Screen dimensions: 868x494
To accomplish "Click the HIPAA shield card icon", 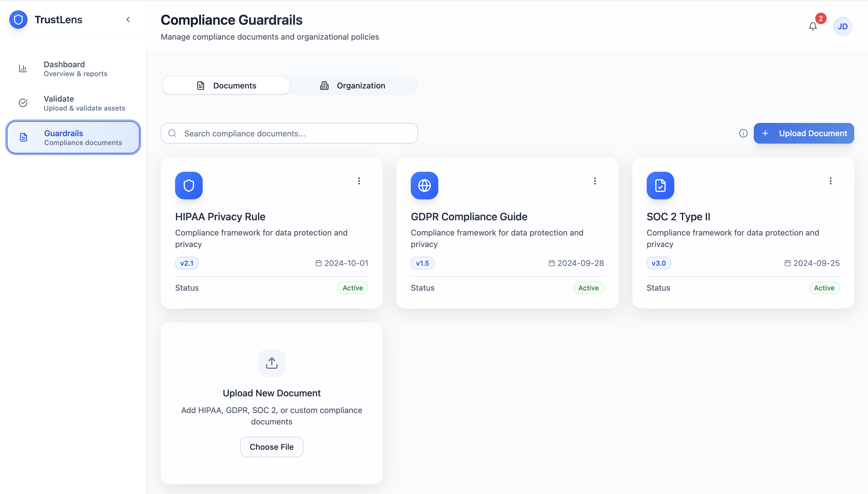I will click(189, 186).
